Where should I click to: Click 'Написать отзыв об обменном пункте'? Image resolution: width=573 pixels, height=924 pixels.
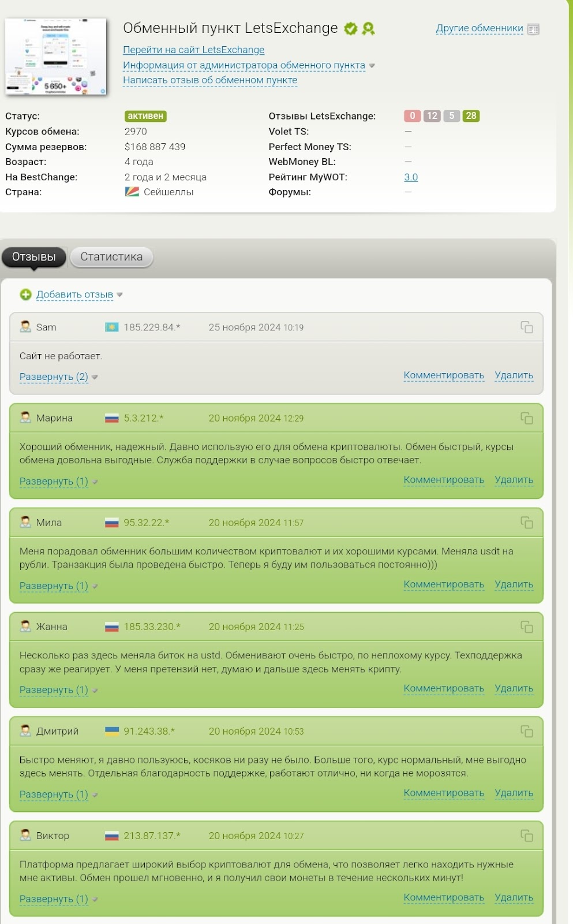coord(210,80)
